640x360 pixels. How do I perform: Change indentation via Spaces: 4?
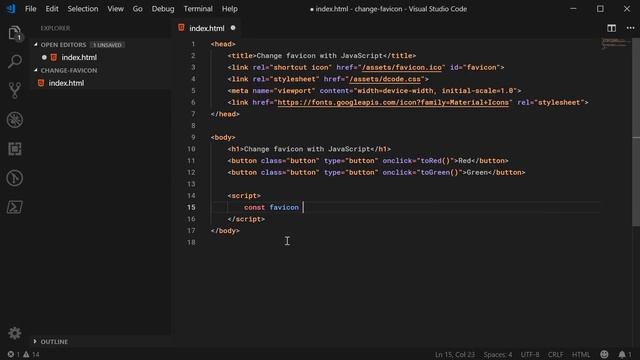point(498,354)
